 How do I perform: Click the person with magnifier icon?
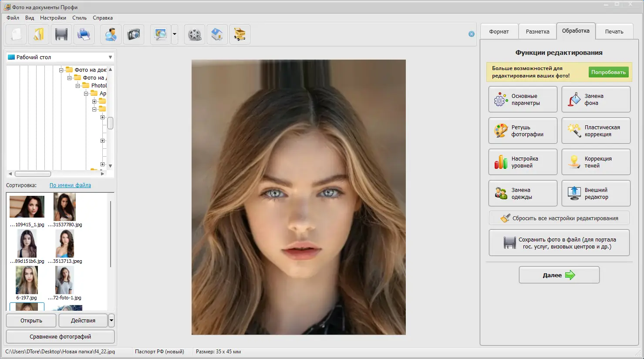(111, 34)
